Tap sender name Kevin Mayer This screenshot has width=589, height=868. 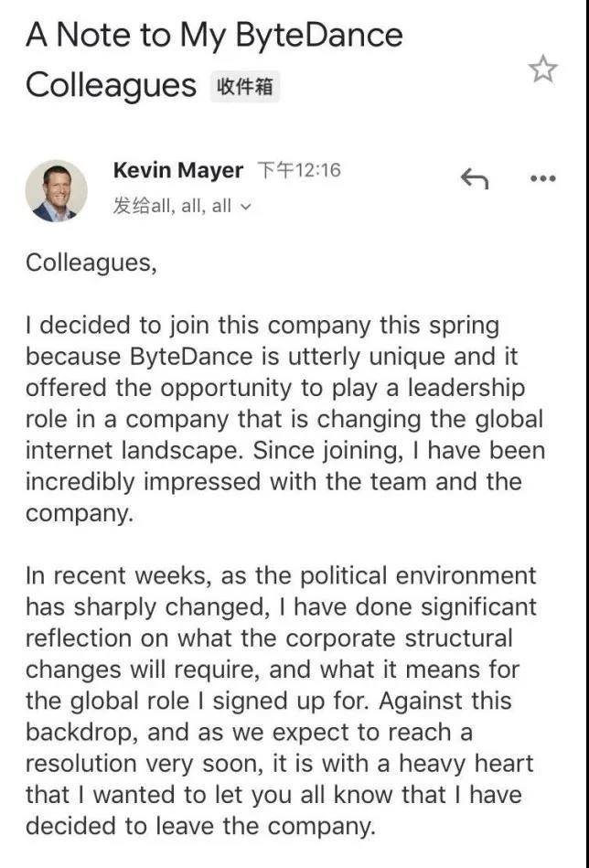(x=177, y=170)
